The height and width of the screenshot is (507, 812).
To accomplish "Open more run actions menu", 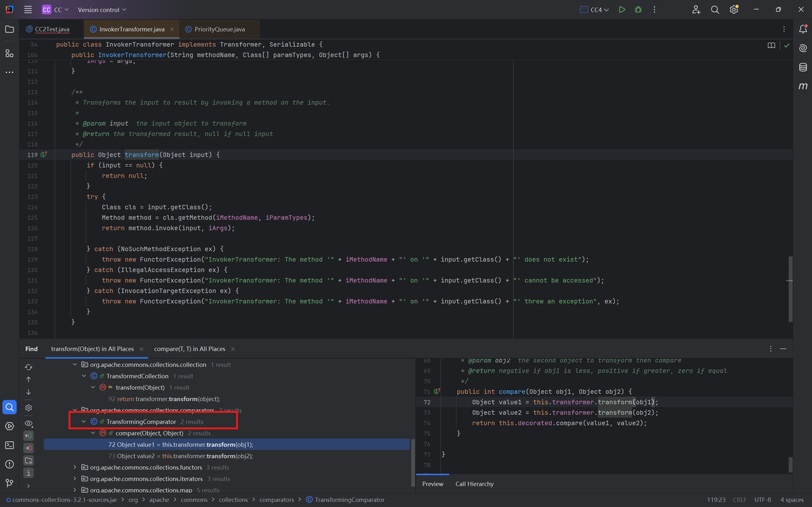I will point(654,10).
